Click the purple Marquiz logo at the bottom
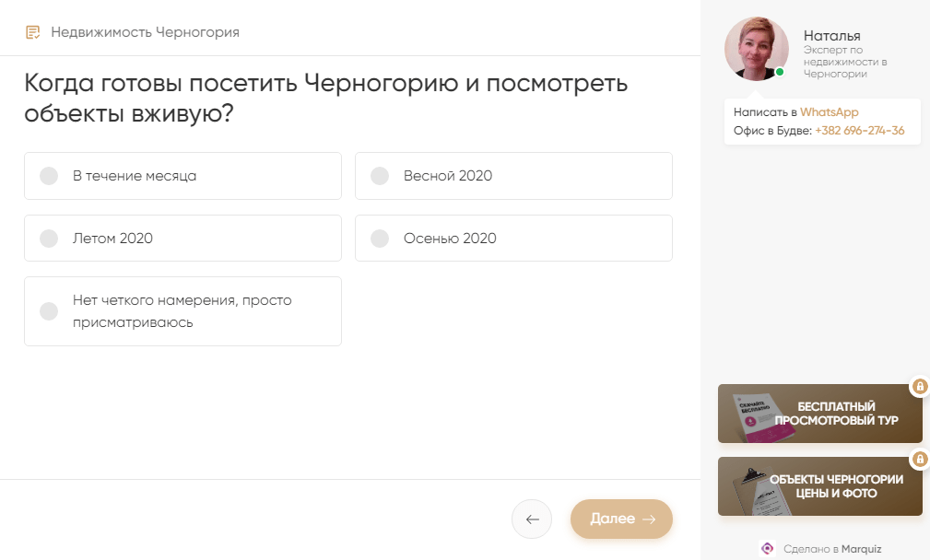Image resolution: width=930 pixels, height=560 pixels. pyautogui.click(x=766, y=548)
